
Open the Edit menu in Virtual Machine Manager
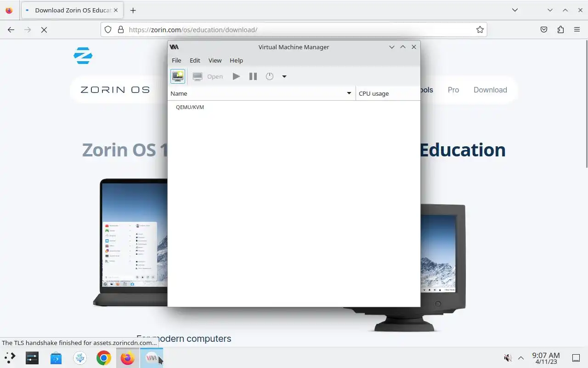[x=195, y=60]
